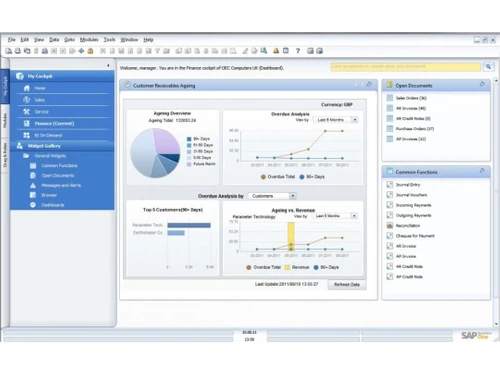Open the Query Manager toolbar icon
Viewport: 500px width, 375px height.
click(264, 51)
